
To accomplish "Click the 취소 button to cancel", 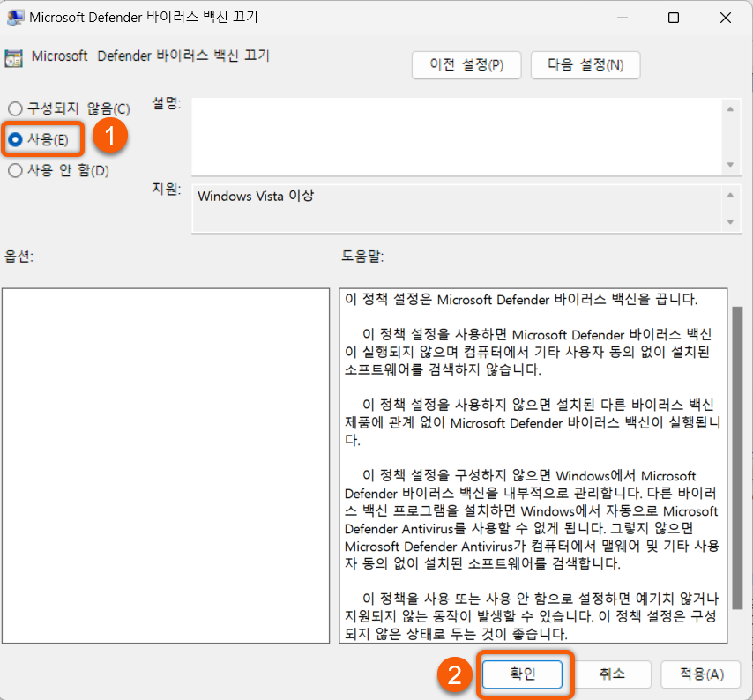I will coord(612,674).
